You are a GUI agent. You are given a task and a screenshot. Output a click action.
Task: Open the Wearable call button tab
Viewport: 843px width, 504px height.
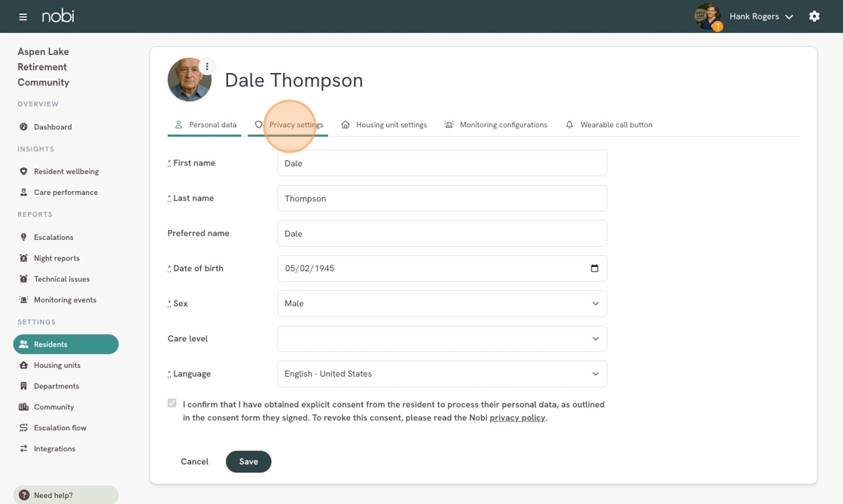[x=609, y=125]
